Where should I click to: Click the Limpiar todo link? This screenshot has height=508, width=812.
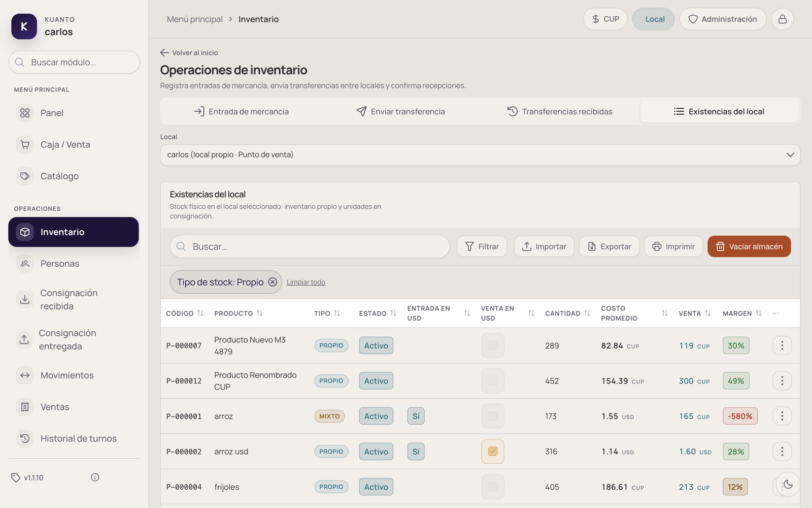(306, 282)
